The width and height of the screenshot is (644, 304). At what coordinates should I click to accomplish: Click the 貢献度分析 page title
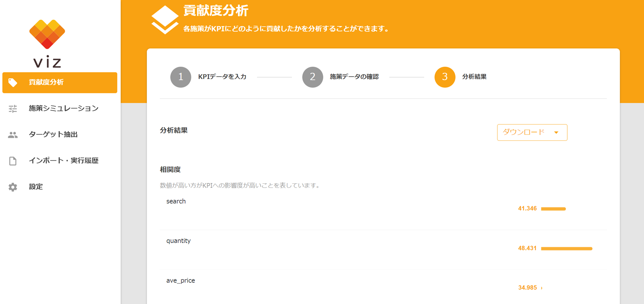[x=216, y=10]
